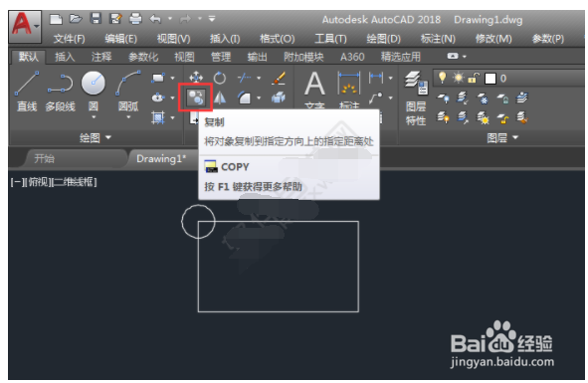Viewport: 588px width, 383px height.
Task: Open Layer Properties (图层特性) manager
Action: tap(416, 98)
